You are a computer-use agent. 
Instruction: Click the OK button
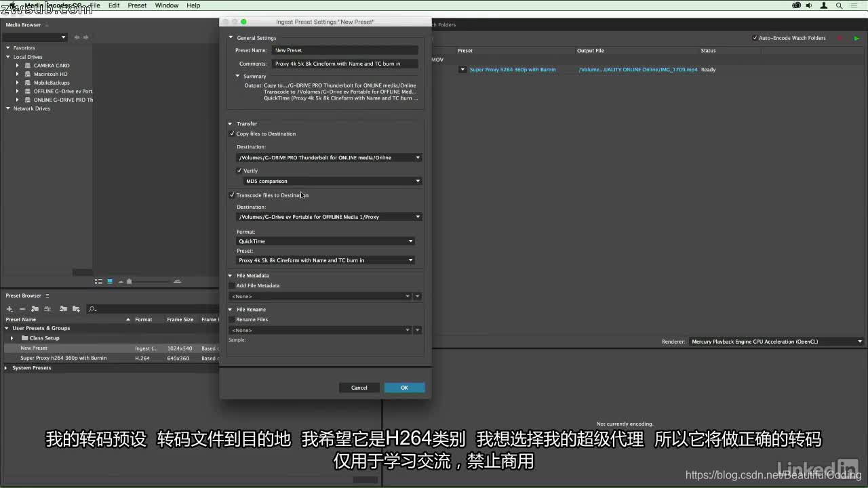pyautogui.click(x=404, y=388)
